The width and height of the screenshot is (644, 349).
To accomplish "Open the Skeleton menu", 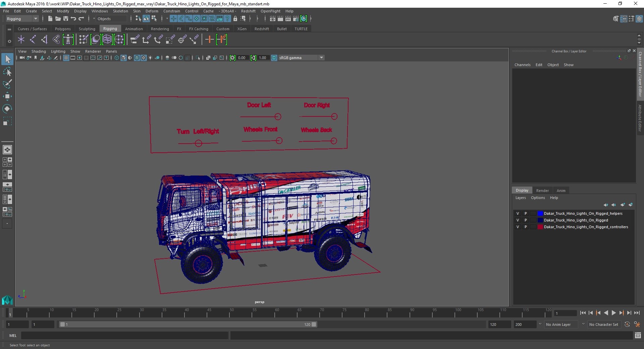I will coord(120,11).
